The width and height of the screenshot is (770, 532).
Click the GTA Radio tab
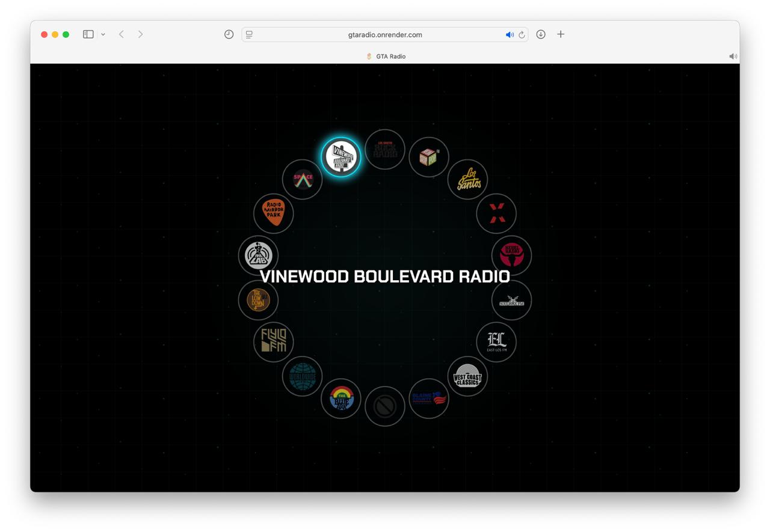(x=385, y=57)
